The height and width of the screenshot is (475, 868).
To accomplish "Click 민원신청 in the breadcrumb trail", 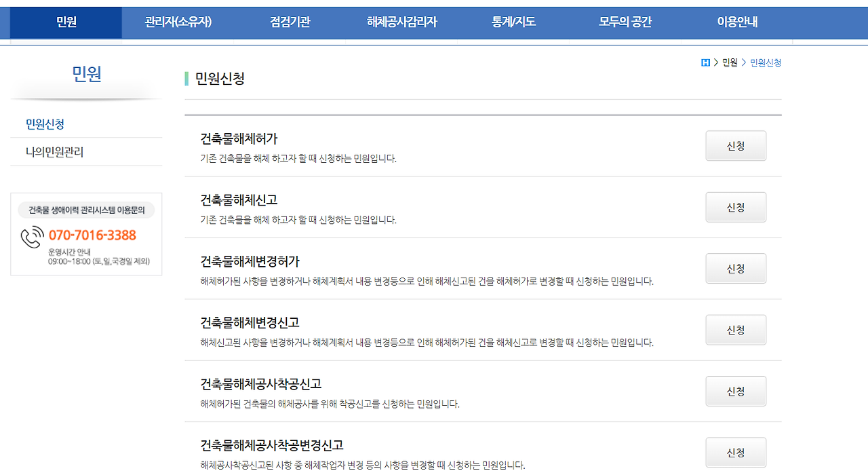I will 765,62.
